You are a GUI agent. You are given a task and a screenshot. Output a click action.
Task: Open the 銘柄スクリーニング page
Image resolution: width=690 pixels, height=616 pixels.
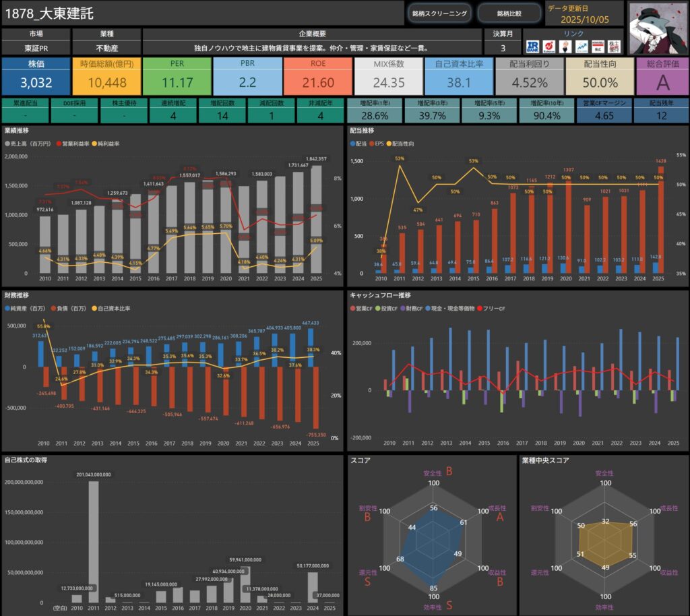pos(439,13)
